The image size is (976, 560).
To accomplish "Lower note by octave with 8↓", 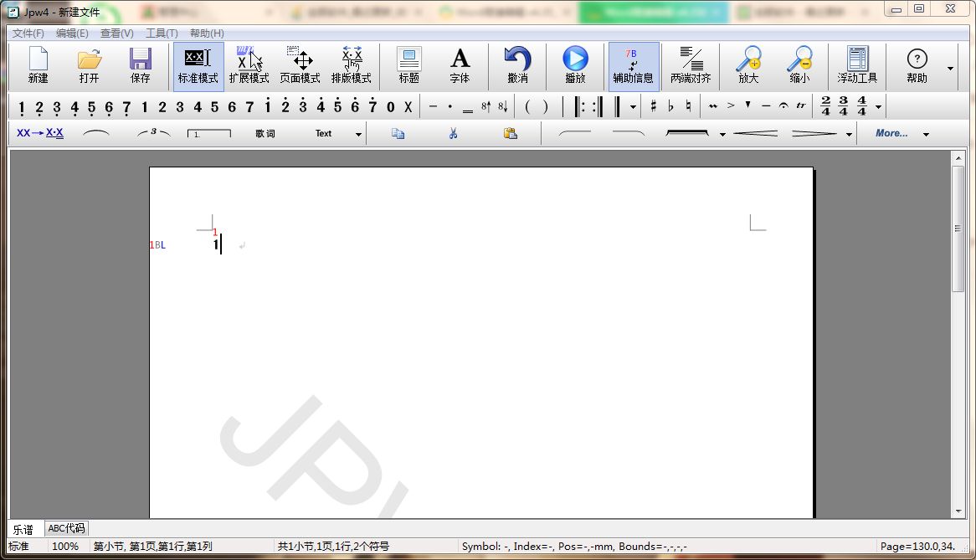I will [x=503, y=106].
